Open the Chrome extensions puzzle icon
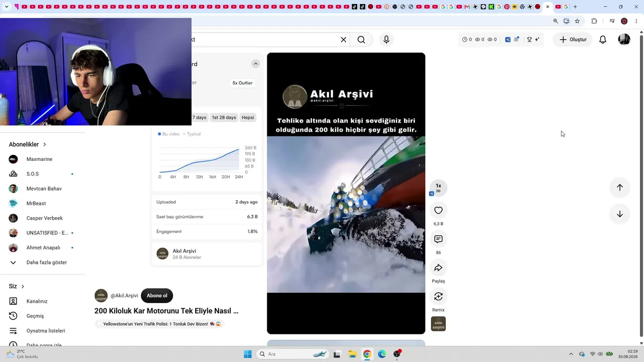This screenshot has height=362, width=644. point(594,21)
